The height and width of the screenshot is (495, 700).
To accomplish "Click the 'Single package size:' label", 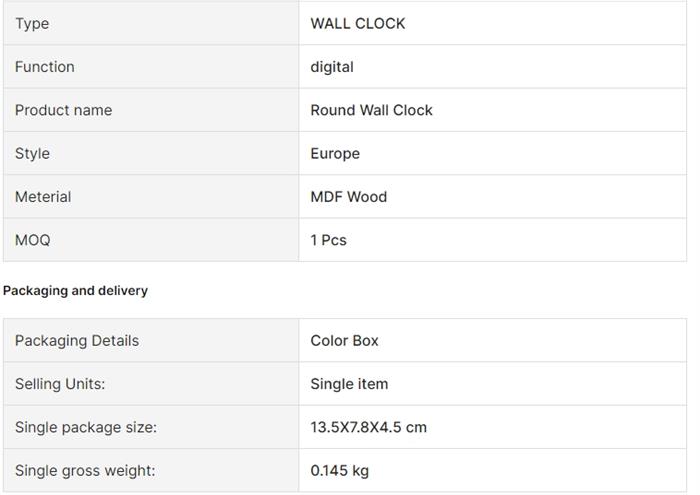I will tap(86, 427).
